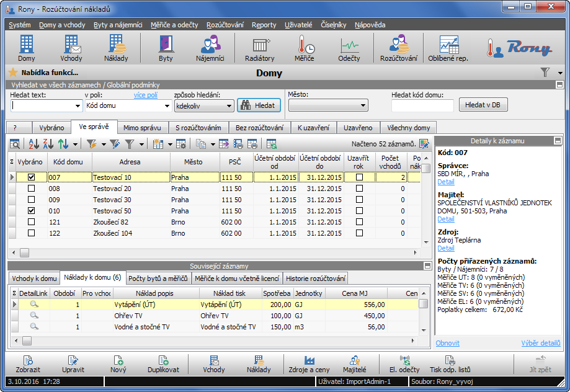Collapse the global search conditions panel
This screenshot has width=570, height=392.
pyautogui.click(x=559, y=85)
